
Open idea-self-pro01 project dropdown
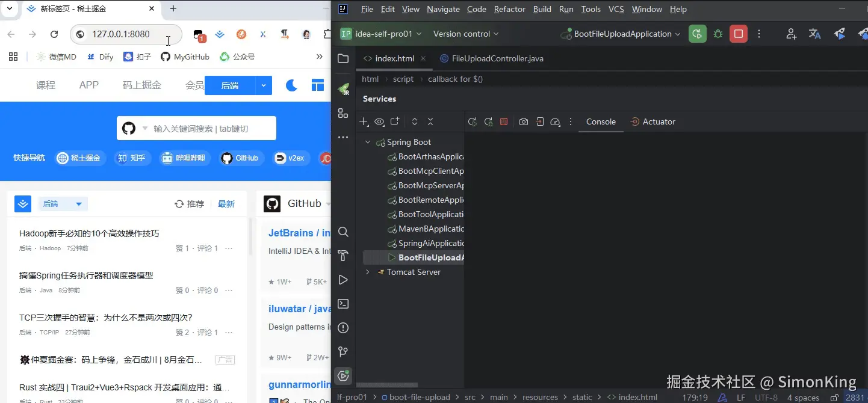pyautogui.click(x=381, y=34)
